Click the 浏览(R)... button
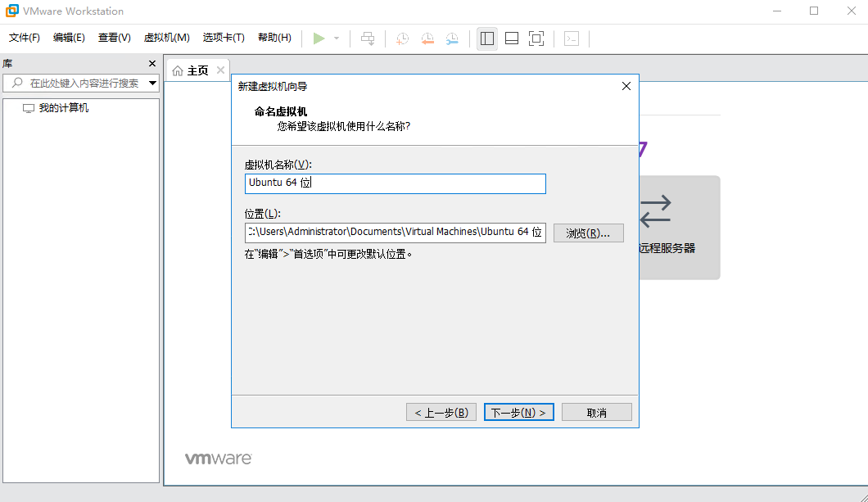Screen dimensions: 868x502 click(589, 233)
